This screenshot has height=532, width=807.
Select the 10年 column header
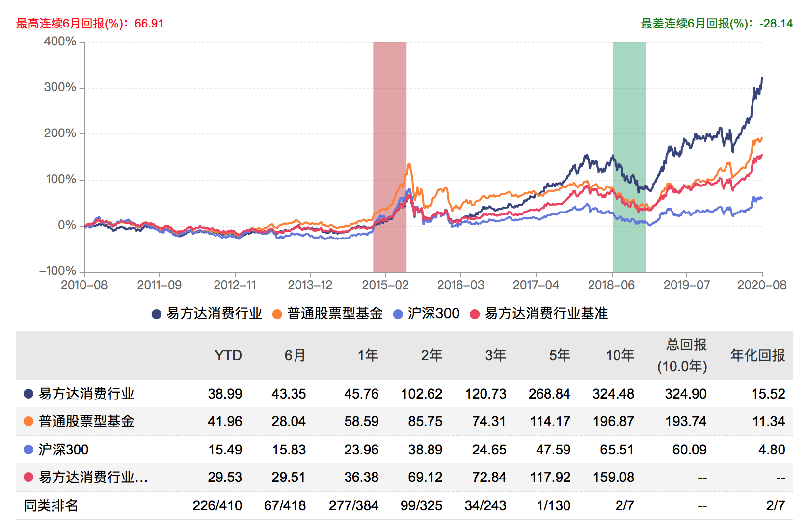tap(619, 355)
